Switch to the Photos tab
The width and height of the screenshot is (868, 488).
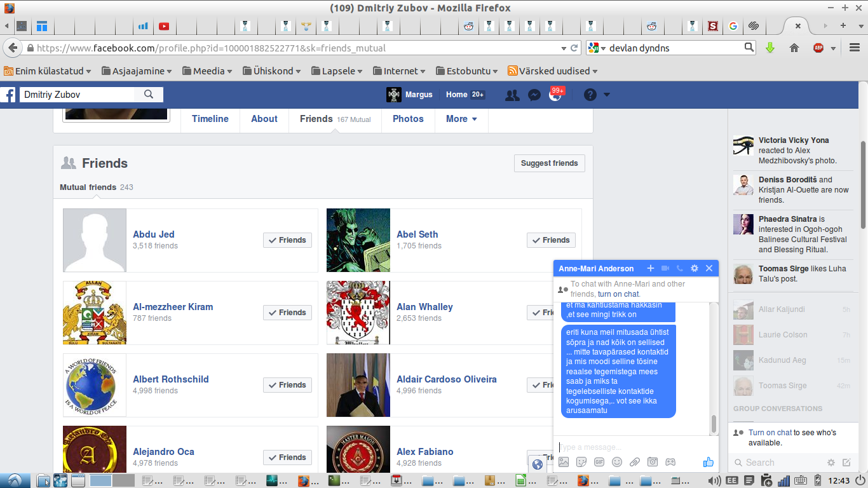click(408, 119)
